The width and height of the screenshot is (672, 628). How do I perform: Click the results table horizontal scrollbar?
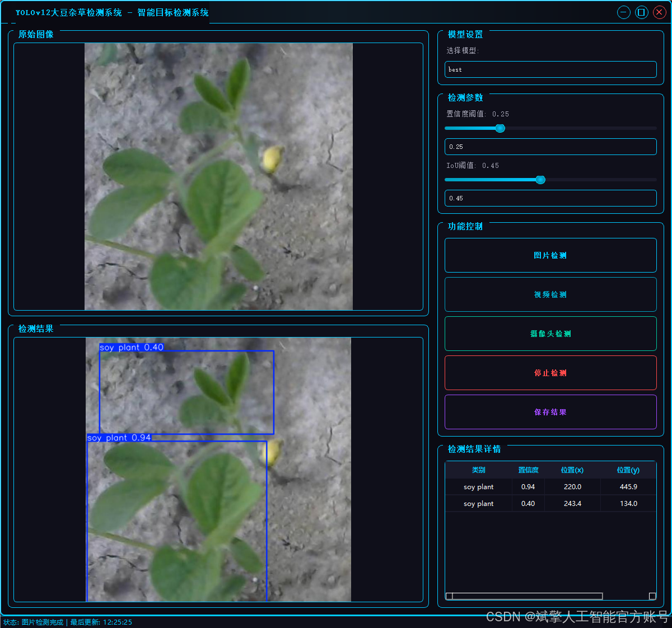pos(550,596)
